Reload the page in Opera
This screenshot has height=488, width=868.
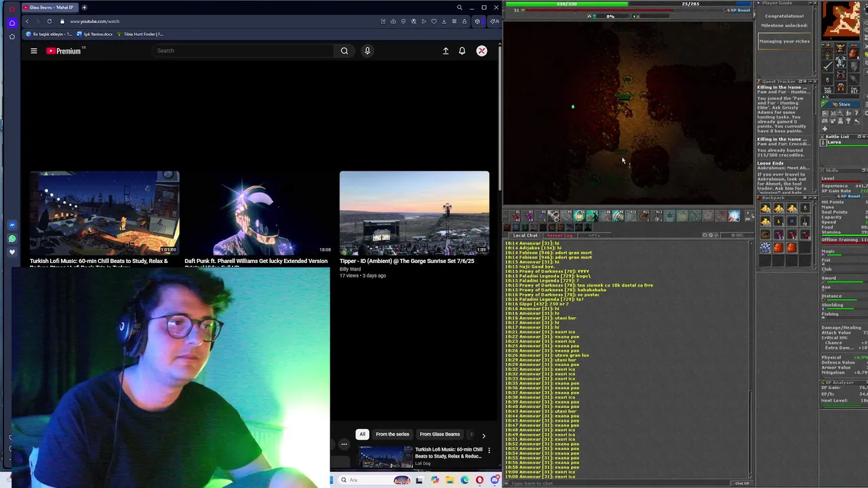[50, 21]
